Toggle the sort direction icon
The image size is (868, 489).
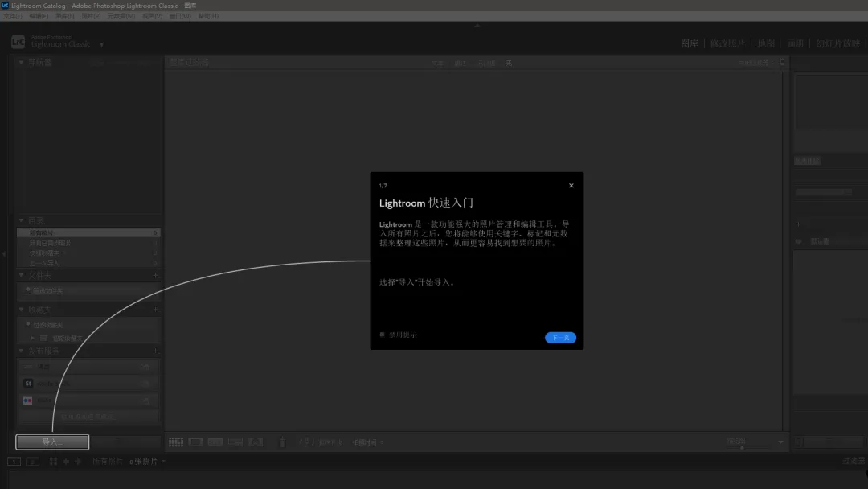pos(306,442)
